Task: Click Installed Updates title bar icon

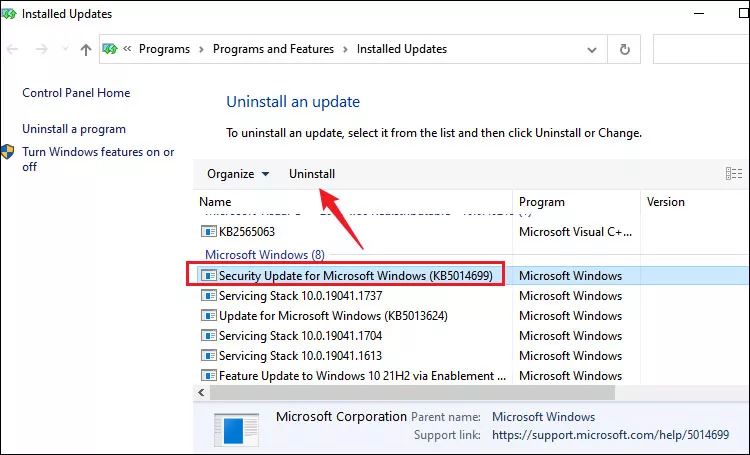Action: click(8, 14)
